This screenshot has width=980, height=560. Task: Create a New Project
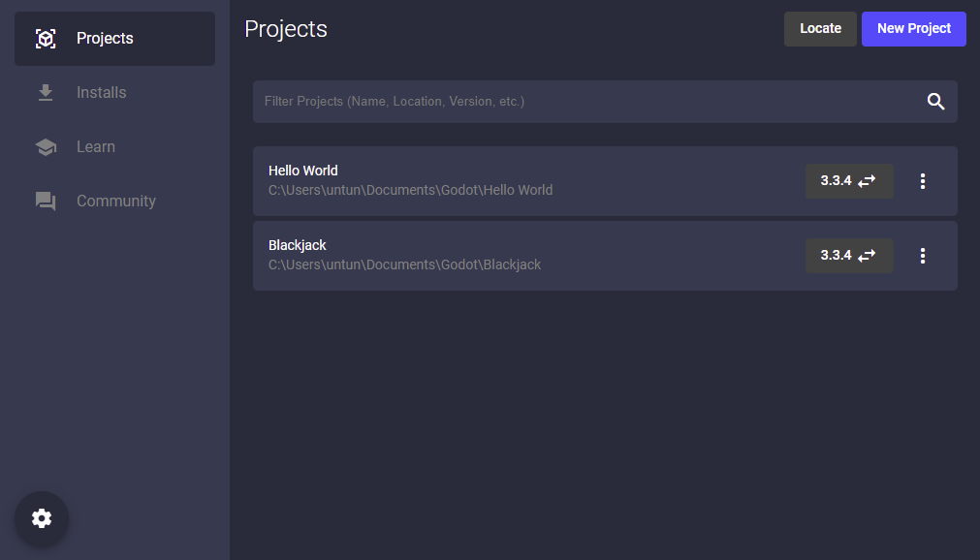click(x=914, y=29)
